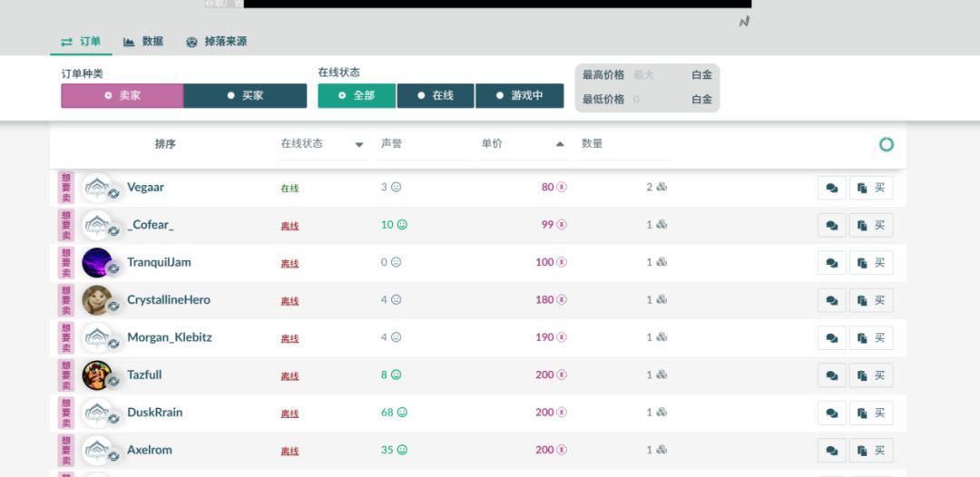Sort by 在线状态 column arrow
Viewport: 980px width, 477px height.
pyautogui.click(x=359, y=144)
